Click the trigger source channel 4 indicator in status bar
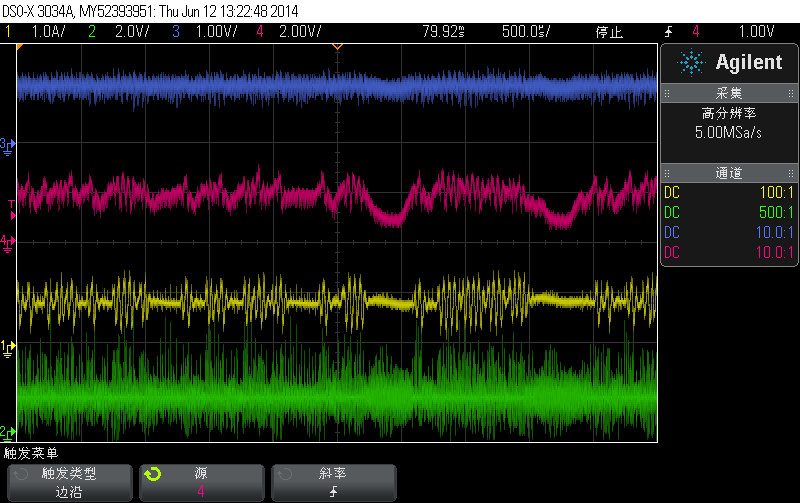 (696, 32)
